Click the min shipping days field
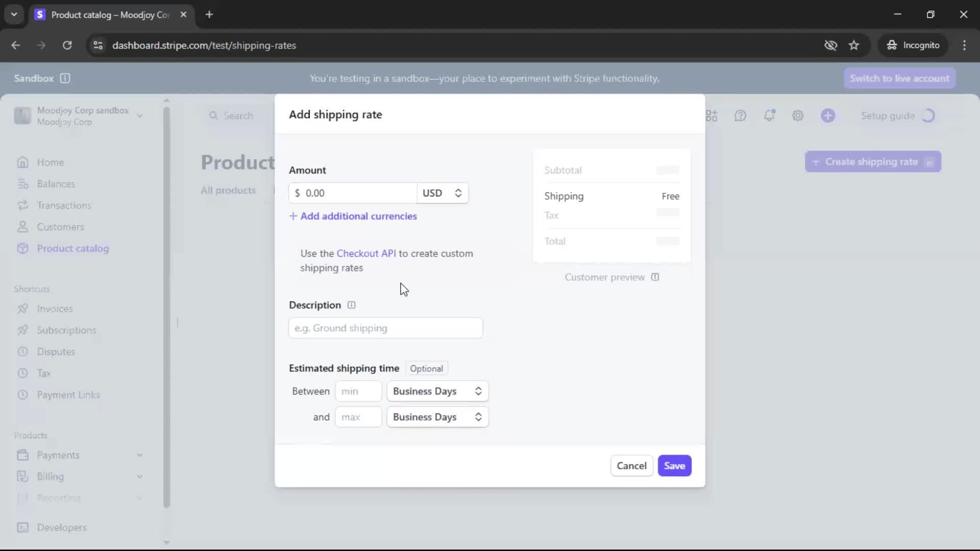980x551 pixels. pos(358,391)
